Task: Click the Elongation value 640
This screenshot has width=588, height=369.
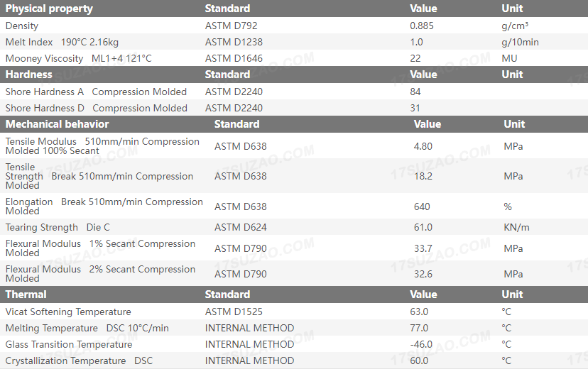Action: (422, 206)
